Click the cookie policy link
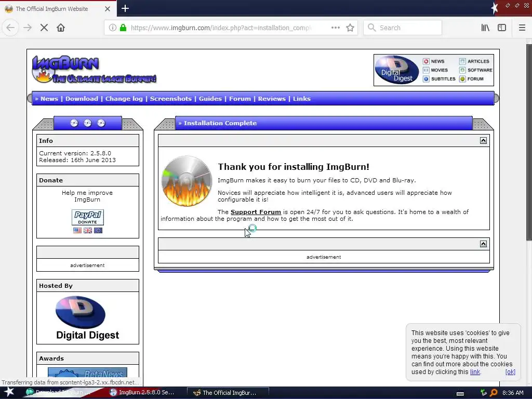Screen dimensions: 532x399 [x=475, y=372]
